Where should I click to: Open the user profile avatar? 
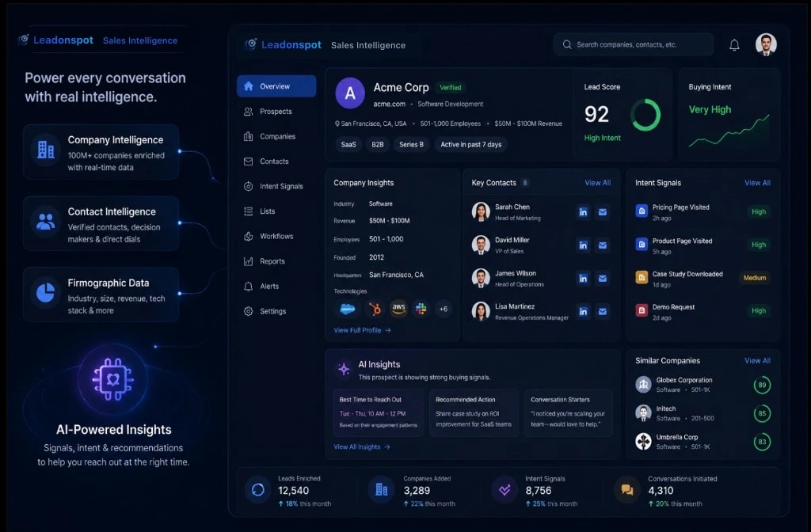pyautogui.click(x=766, y=44)
